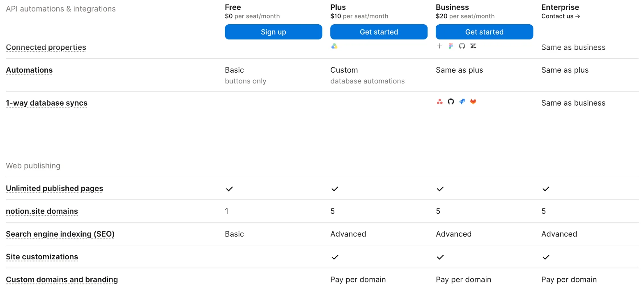Click the Business checkmark for Site customizations

[x=440, y=257]
